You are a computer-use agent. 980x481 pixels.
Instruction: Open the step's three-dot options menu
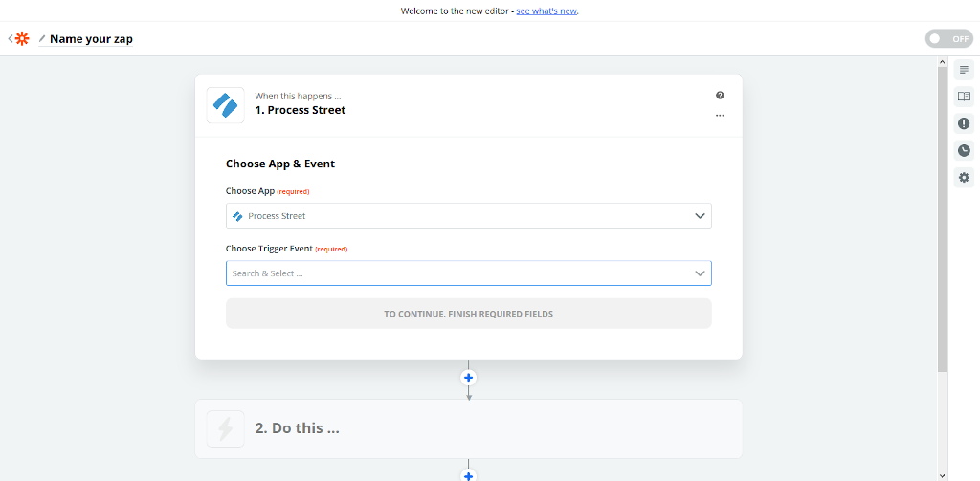[720, 116]
